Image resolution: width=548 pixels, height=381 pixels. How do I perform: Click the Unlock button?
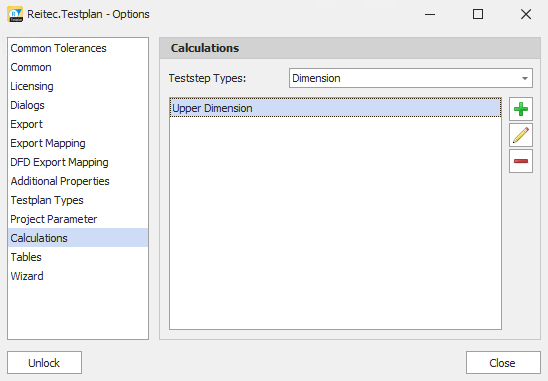[x=44, y=363]
